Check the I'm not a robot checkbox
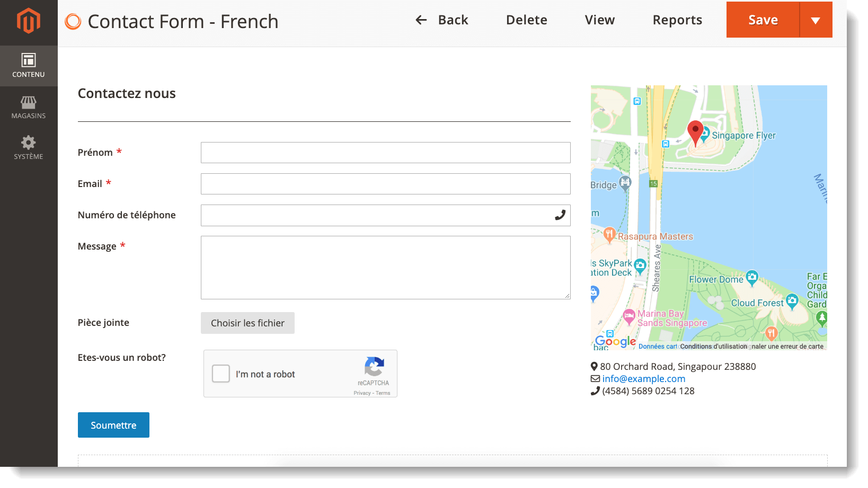Screen dimensions: 868x488 point(220,374)
